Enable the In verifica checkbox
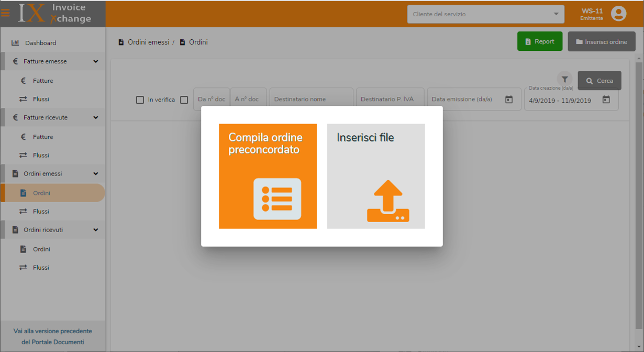This screenshot has height=352, width=644. point(140,100)
